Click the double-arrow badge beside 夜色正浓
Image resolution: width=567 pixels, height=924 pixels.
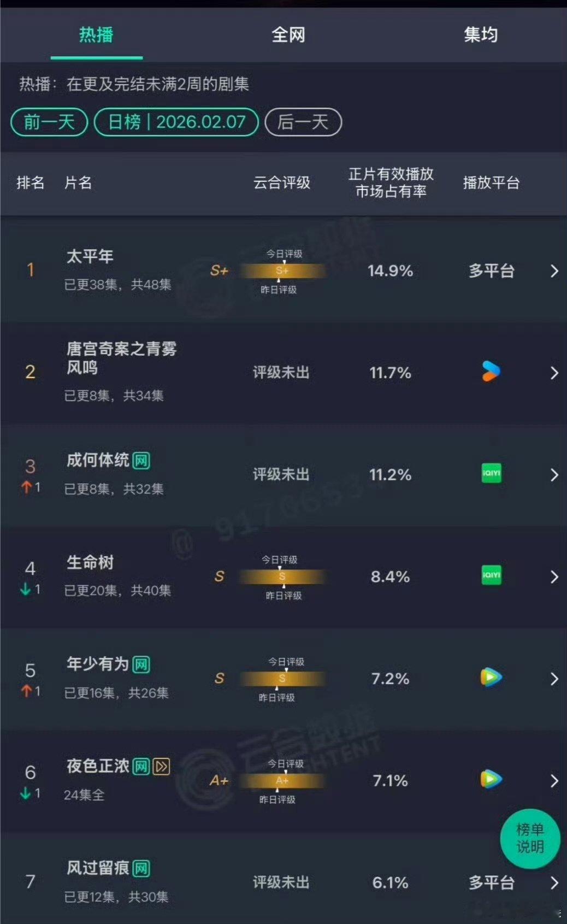159,767
